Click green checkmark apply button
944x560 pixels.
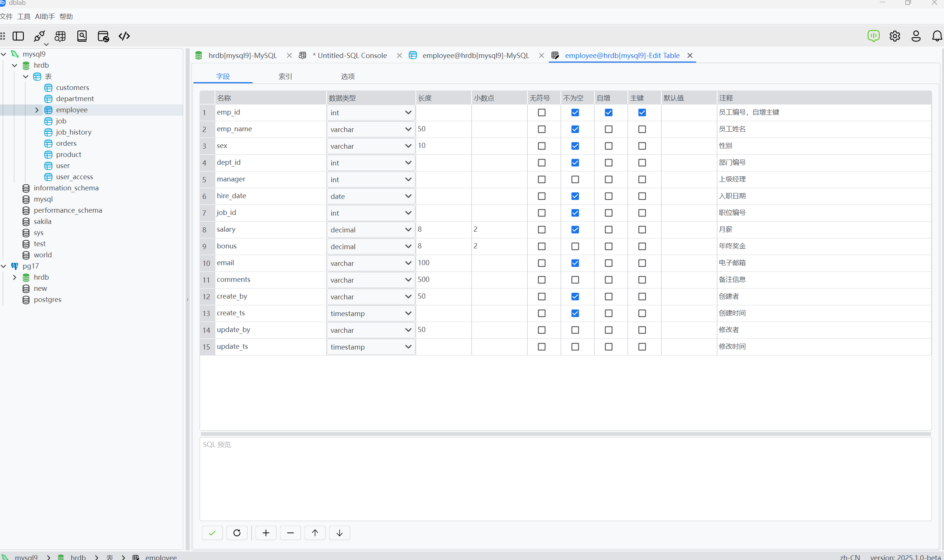point(212,533)
